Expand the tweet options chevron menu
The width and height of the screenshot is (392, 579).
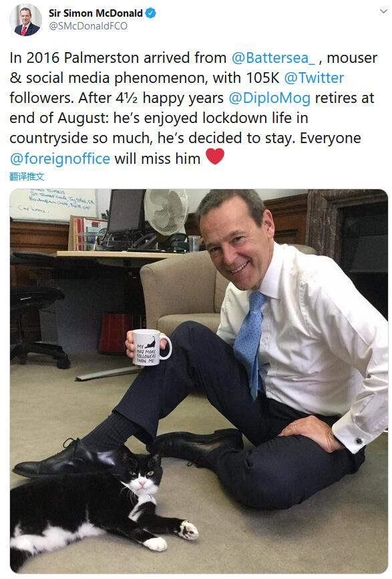click(x=383, y=11)
